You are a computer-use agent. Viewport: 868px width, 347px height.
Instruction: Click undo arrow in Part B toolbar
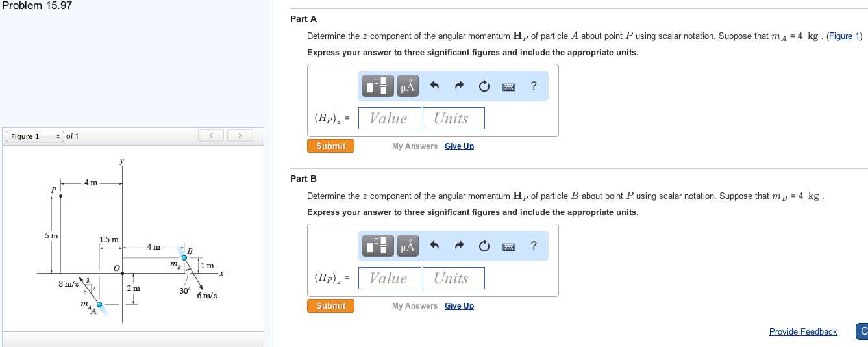(435, 246)
